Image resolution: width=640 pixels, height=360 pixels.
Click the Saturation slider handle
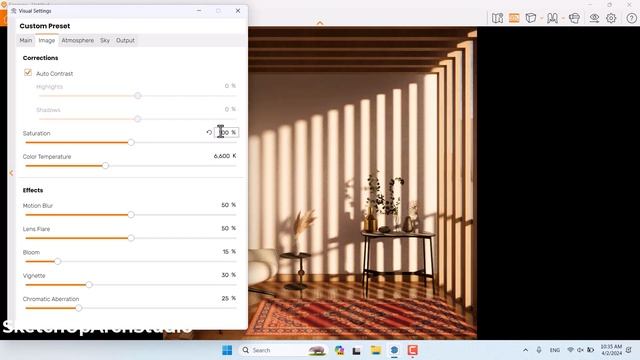[131, 142]
